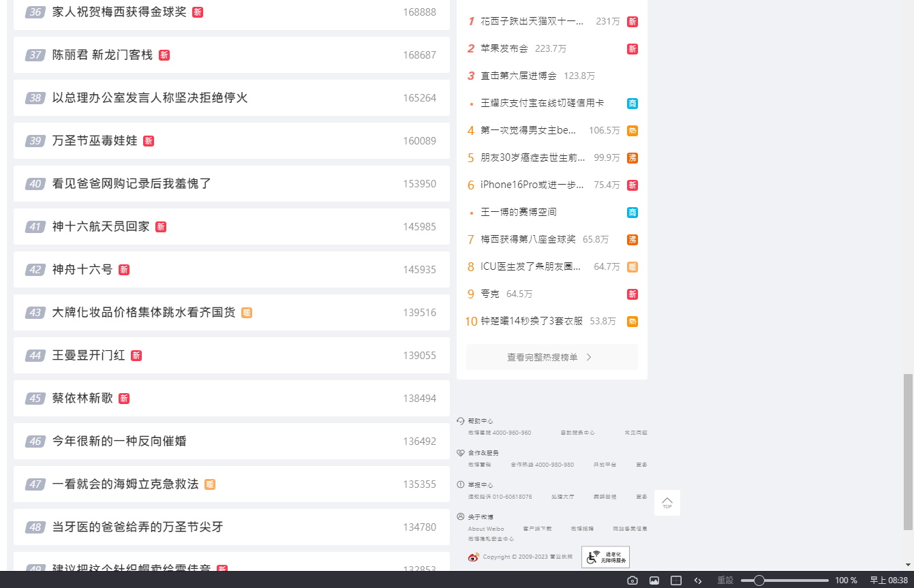Open sidebar topic 钟楚曦14秒换了3套衣服

[532, 322]
